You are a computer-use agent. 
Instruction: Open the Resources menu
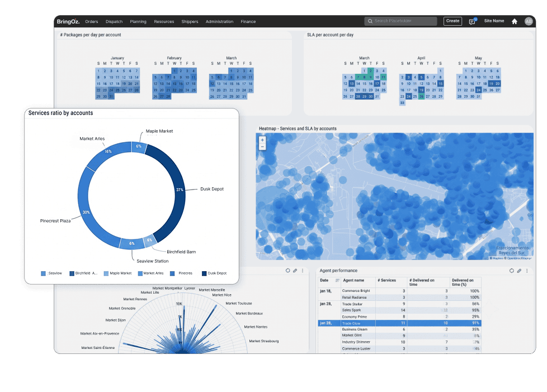pyautogui.click(x=164, y=22)
